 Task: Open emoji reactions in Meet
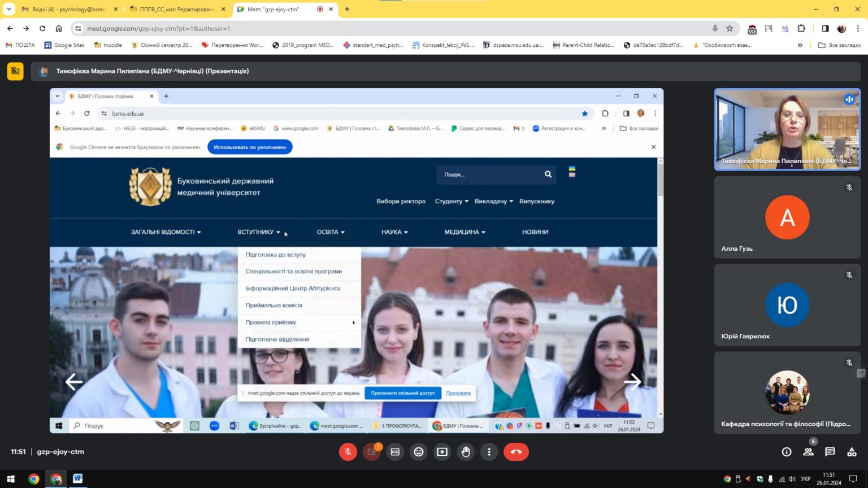click(x=419, y=452)
